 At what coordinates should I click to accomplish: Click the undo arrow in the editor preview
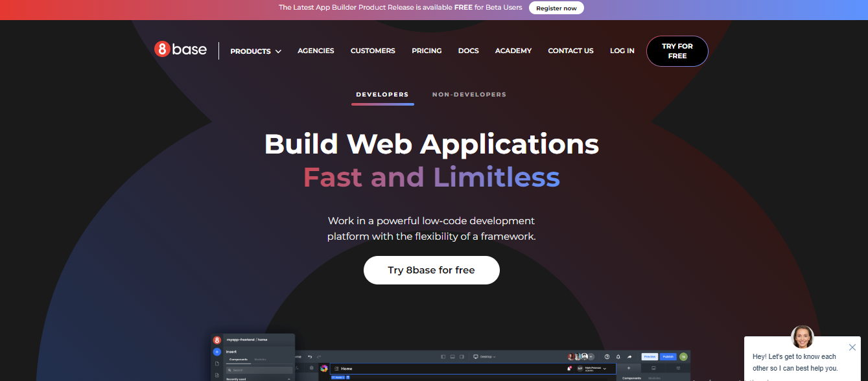310,356
